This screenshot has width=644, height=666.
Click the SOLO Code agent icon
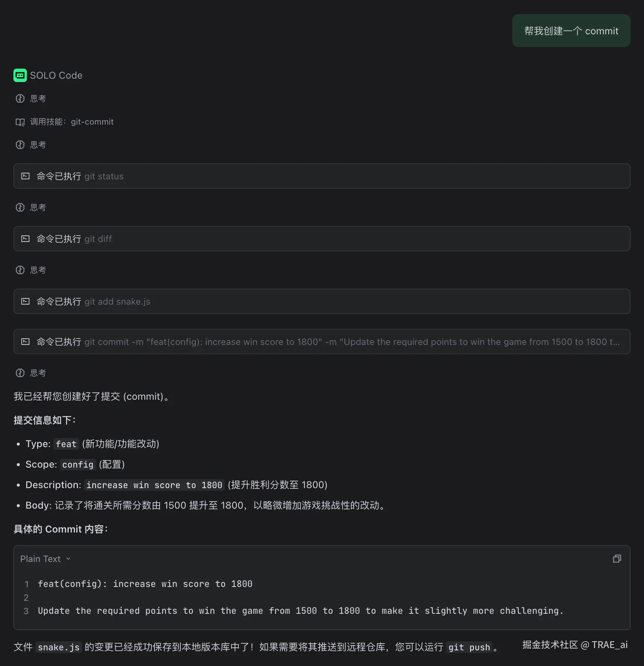coord(20,75)
